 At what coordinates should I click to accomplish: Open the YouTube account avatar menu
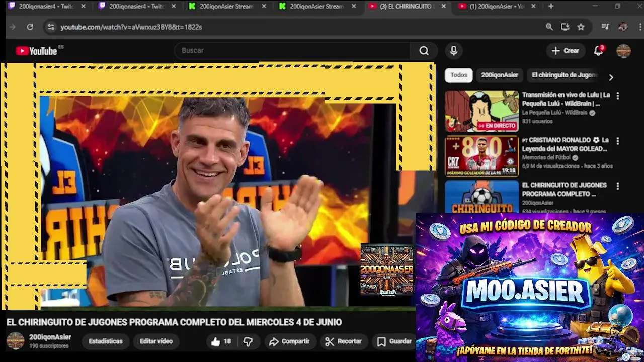[623, 51]
